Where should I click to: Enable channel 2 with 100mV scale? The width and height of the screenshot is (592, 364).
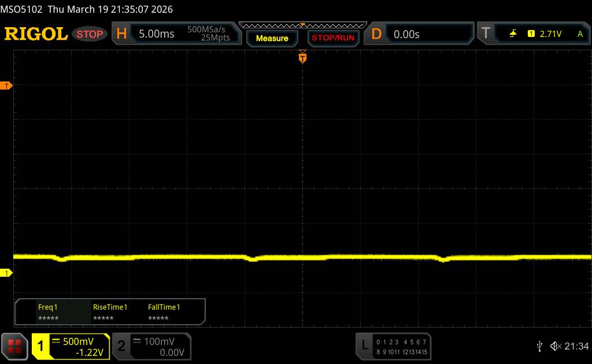[x=150, y=346]
